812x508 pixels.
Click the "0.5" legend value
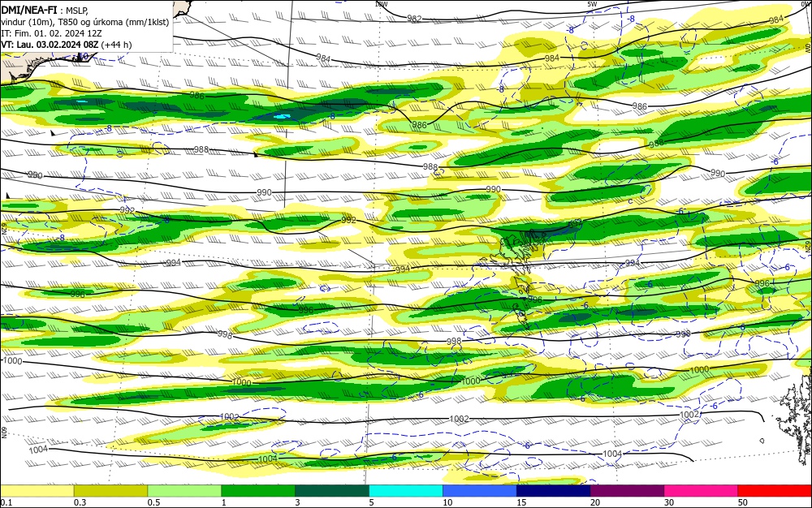click(x=153, y=502)
